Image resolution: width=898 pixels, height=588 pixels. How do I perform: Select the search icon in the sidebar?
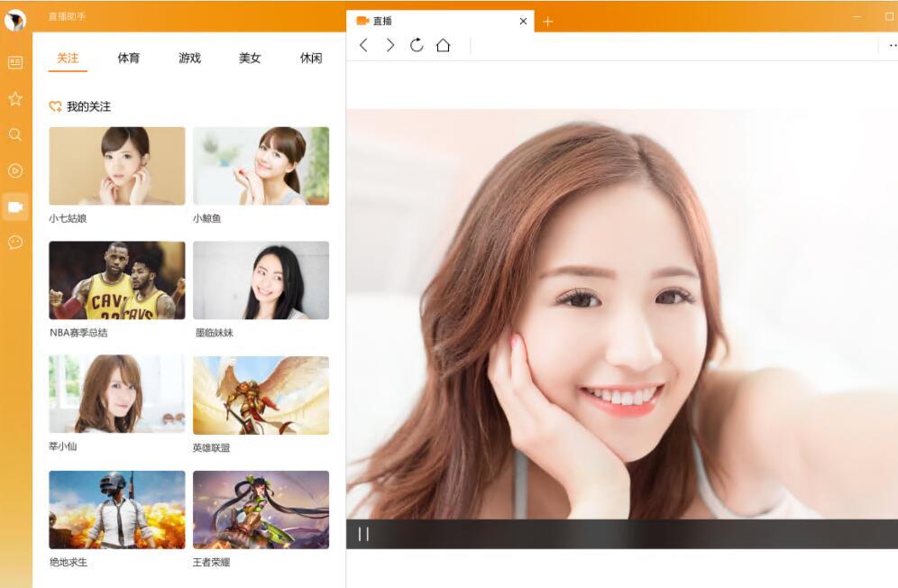coord(15,134)
